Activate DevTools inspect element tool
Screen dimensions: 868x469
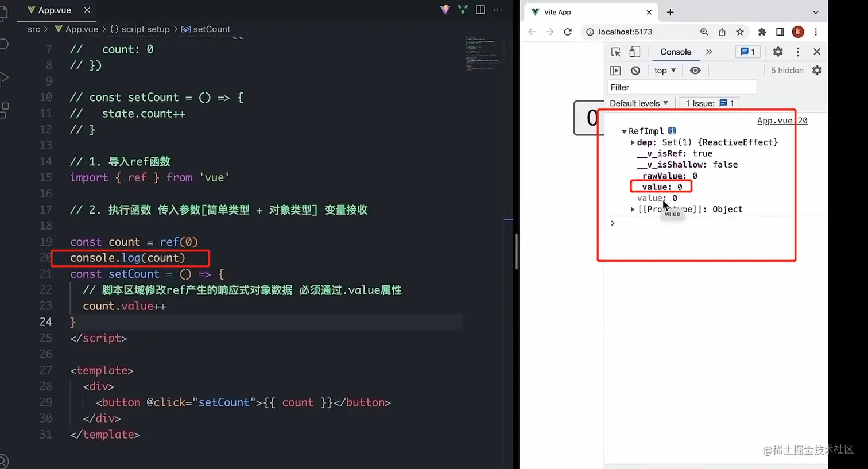coord(616,52)
